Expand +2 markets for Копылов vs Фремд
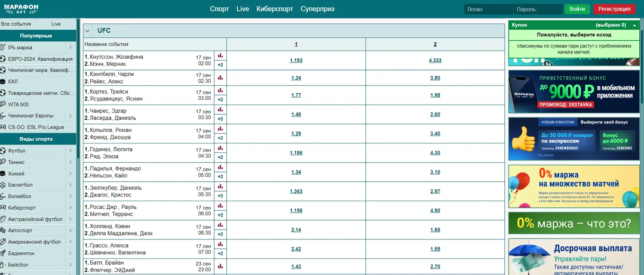 [x=220, y=138]
